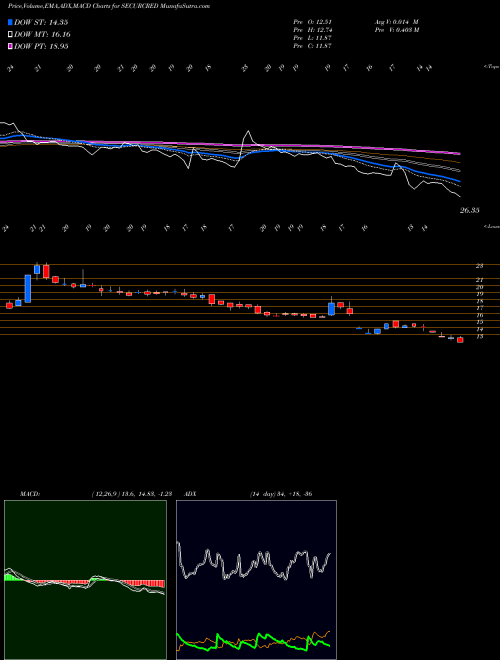Click the '<Tops' label at right edge
The image size is (500, 660).
coord(491,67)
